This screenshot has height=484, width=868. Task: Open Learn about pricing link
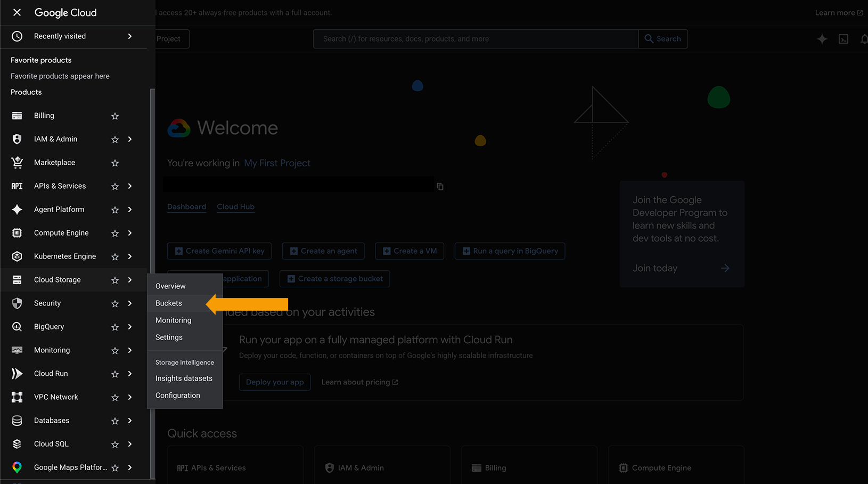click(359, 382)
